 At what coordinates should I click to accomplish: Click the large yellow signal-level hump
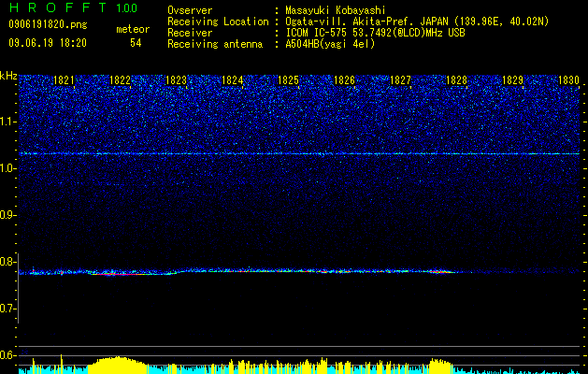pyautogui.click(x=118, y=365)
